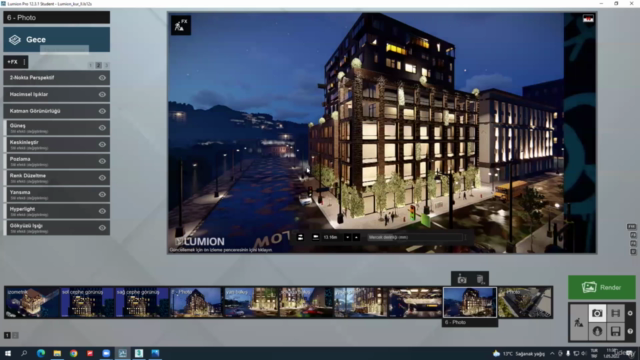Open the Gece style selector
Viewport: 640px width, 360px height.
point(57,40)
